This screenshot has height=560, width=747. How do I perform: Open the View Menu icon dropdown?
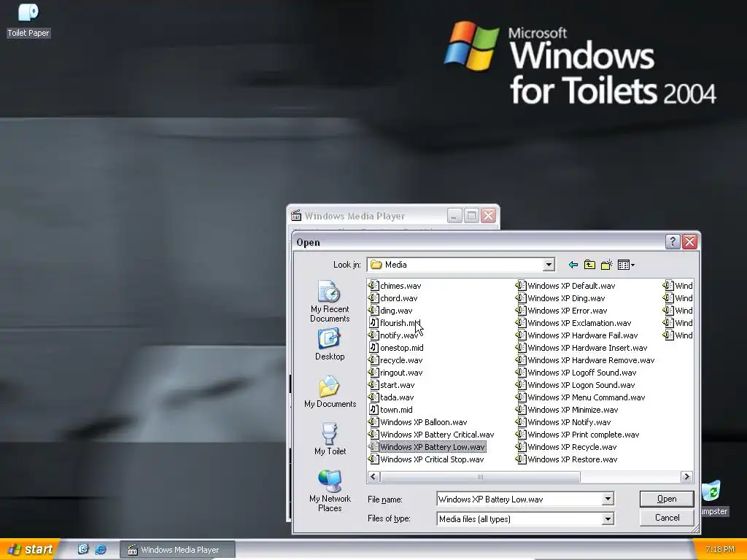pyautogui.click(x=625, y=265)
